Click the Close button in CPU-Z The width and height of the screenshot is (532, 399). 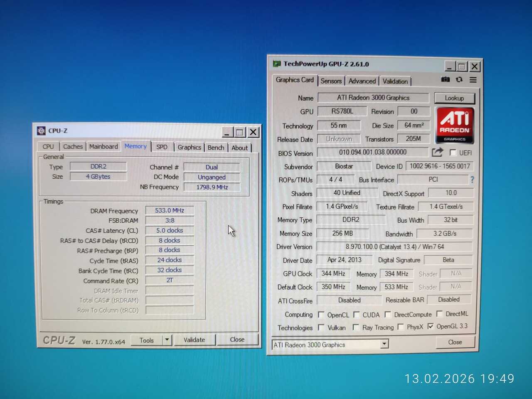pyautogui.click(x=237, y=339)
